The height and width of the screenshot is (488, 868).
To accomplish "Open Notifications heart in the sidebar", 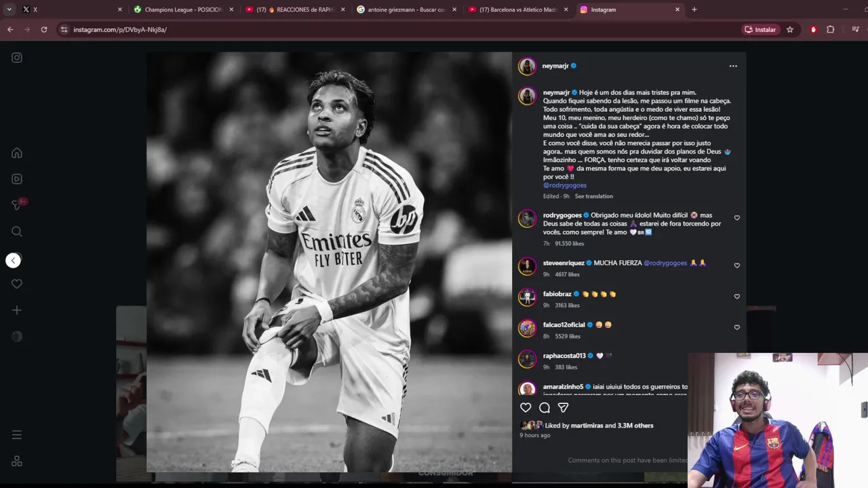I will pyautogui.click(x=17, y=284).
